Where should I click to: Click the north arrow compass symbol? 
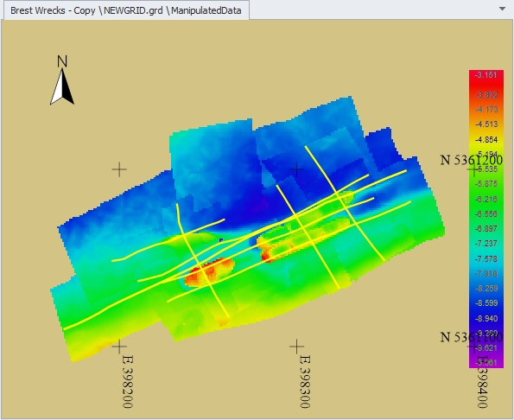[x=62, y=87]
